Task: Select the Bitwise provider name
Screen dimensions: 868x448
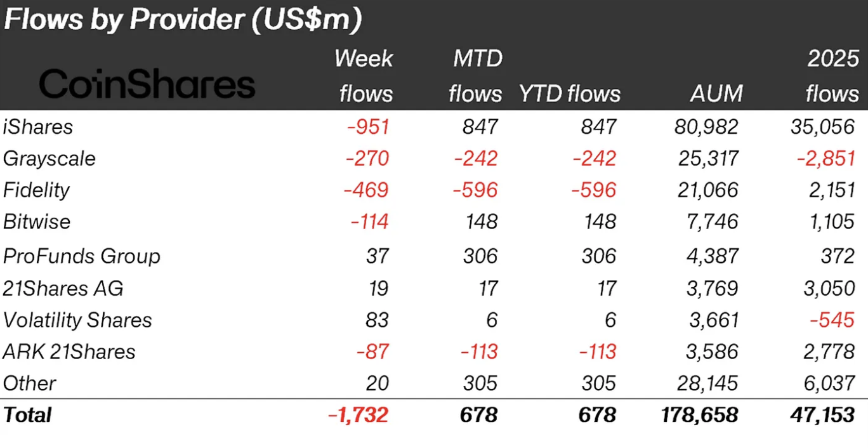Action: (x=37, y=222)
